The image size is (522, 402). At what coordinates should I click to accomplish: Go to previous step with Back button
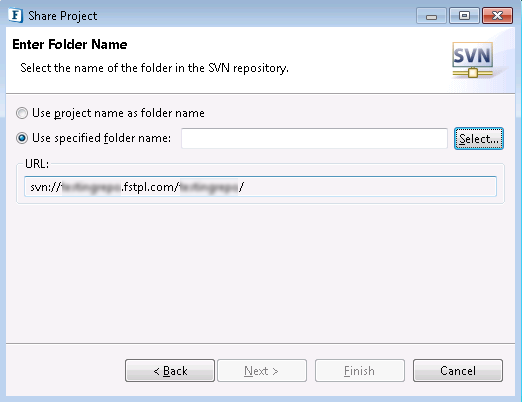pyautogui.click(x=170, y=370)
